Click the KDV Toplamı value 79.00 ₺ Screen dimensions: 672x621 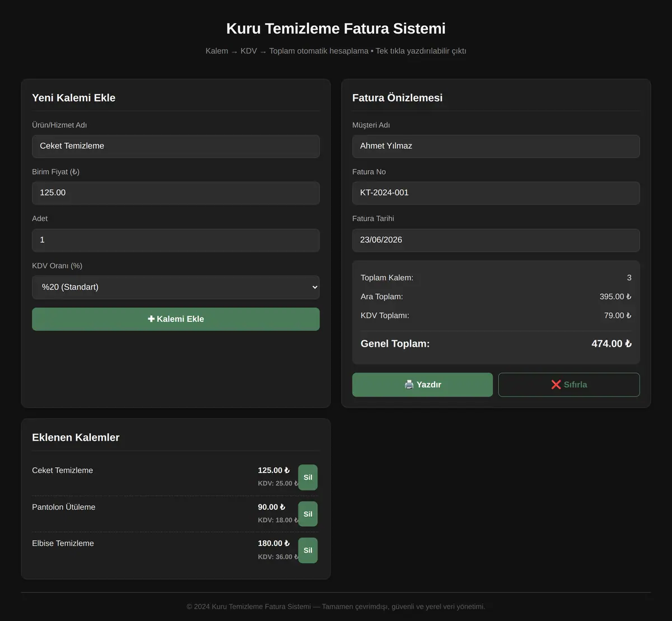coord(618,316)
